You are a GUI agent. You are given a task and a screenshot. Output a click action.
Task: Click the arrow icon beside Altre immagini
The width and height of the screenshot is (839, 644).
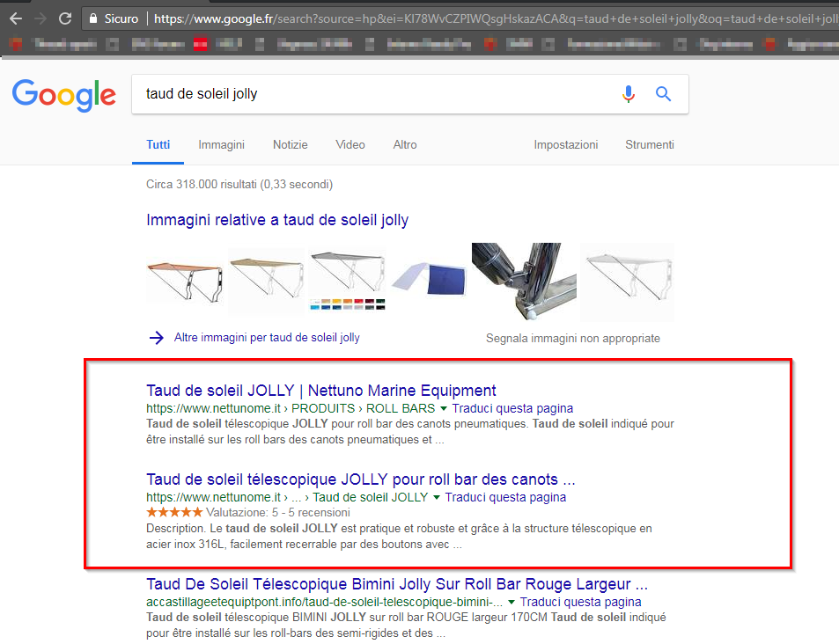(156, 338)
